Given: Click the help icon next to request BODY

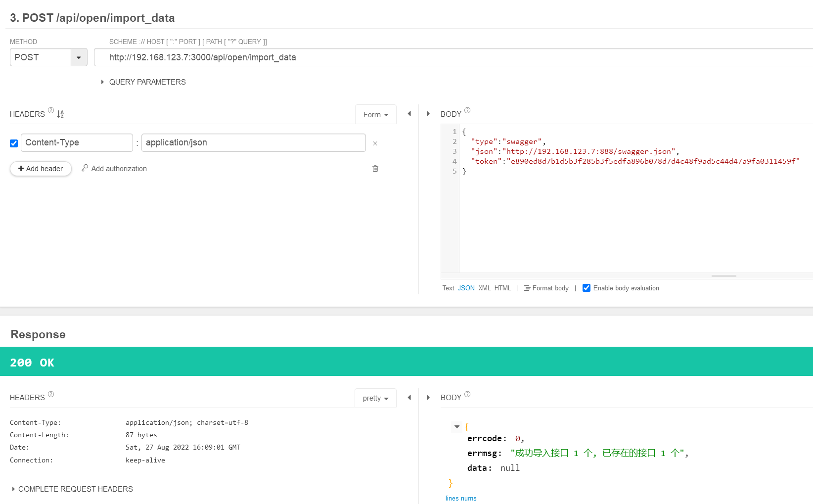Looking at the screenshot, I should (x=467, y=110).
